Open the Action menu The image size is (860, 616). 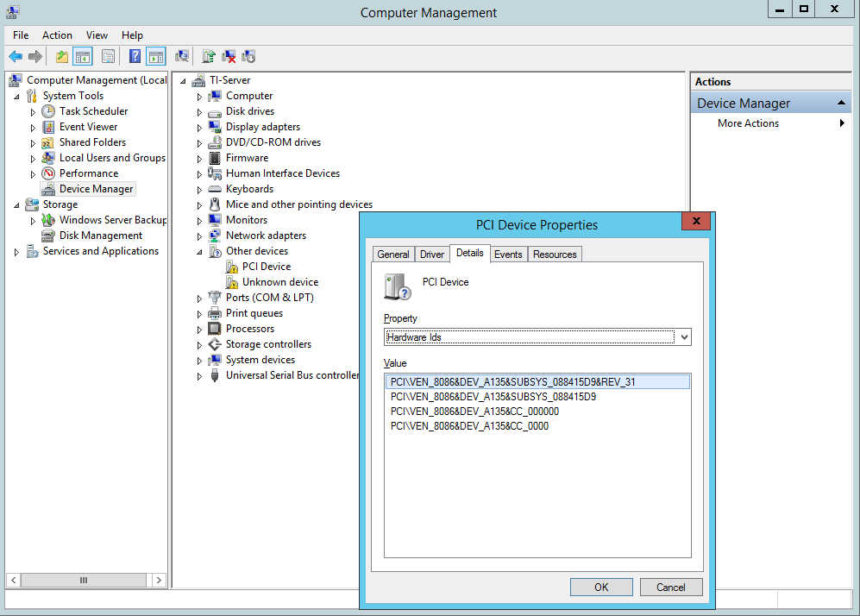pos(57,35)
